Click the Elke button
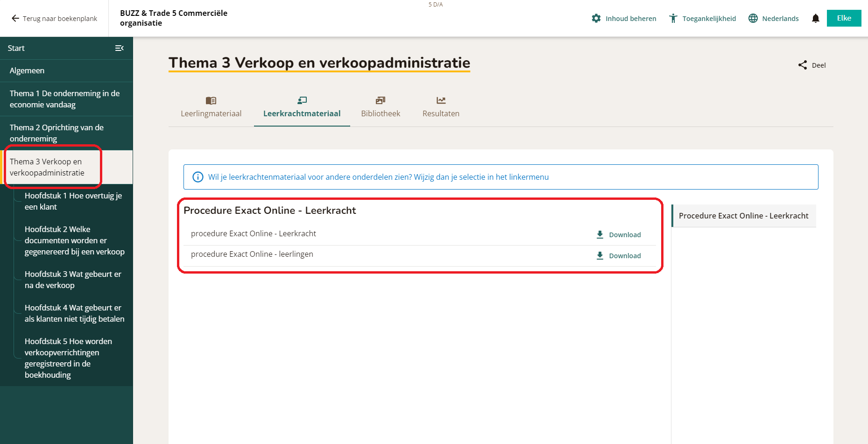Screen dimensions: 868x444 [844, 18]
